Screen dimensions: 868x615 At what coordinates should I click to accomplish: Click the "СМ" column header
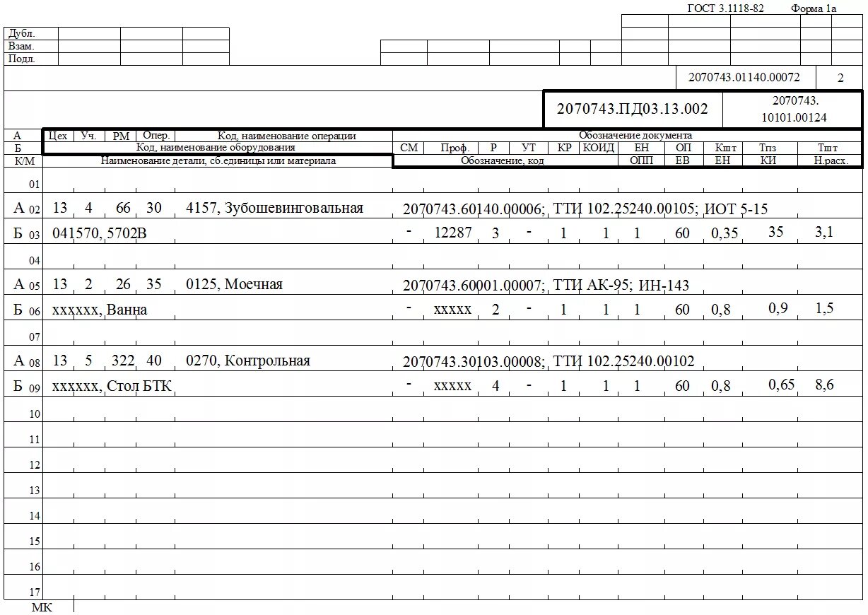[x=409, y=148]
